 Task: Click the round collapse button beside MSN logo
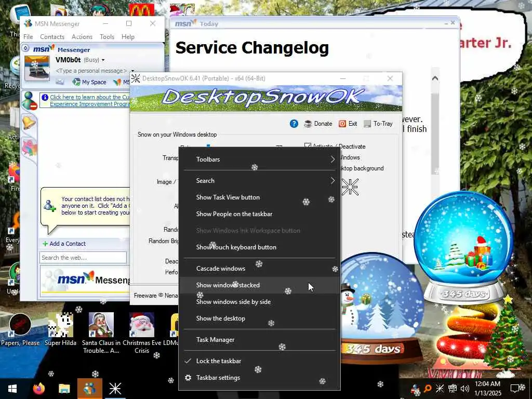(25, 48)
